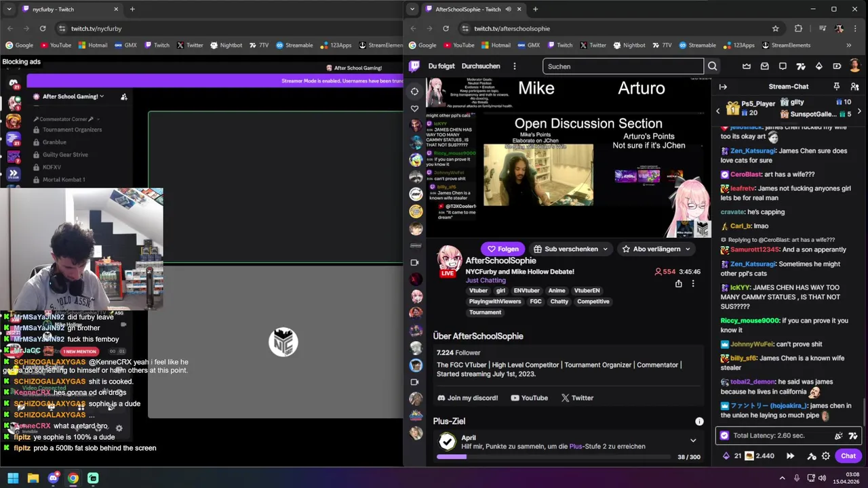The height and width of the screenshot is (488, 868).
Task: Click the celebration party popper icon in chat input
Action: pyautogui.click(x=838, y=436)
